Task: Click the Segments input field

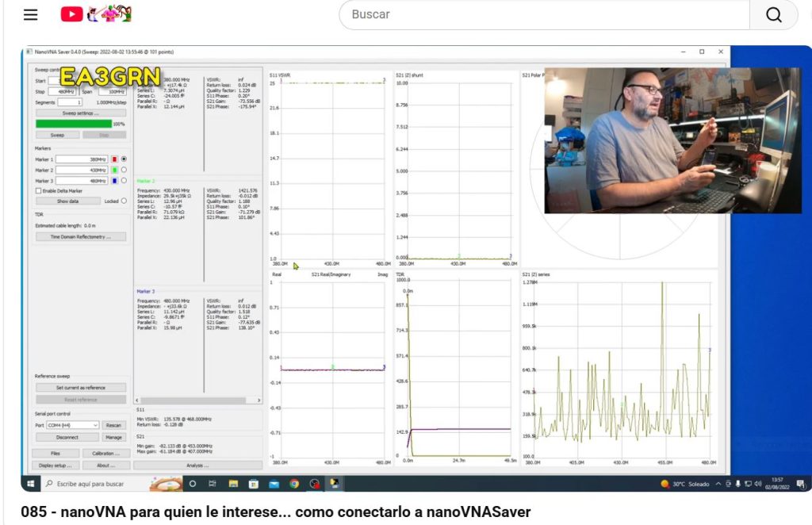Action: [70, 102]
